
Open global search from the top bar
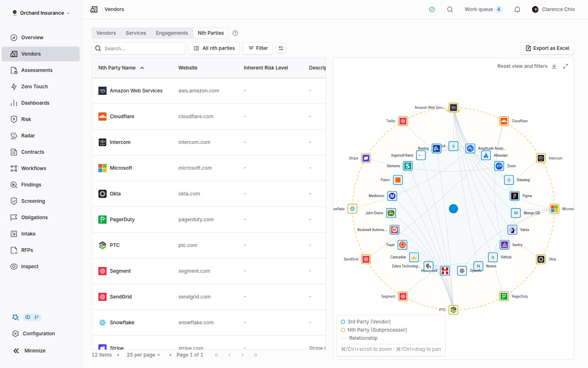click(x=450, y=9)
